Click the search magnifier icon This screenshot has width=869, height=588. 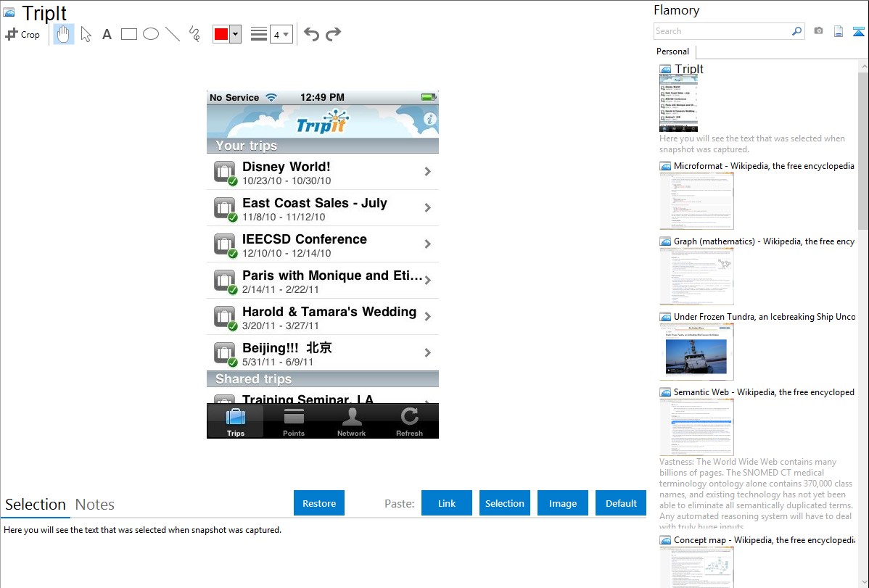(x=797, y=31)
